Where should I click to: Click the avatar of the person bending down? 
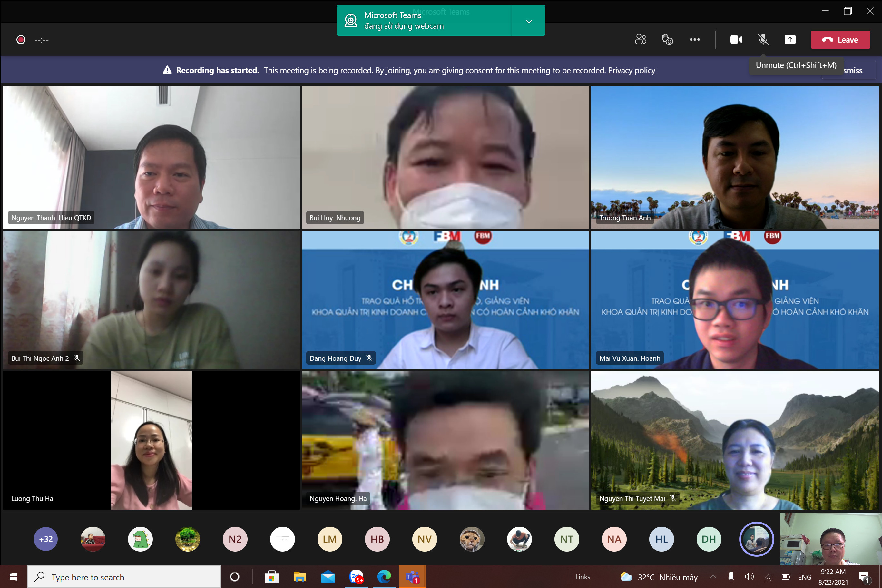coord(519,539)
